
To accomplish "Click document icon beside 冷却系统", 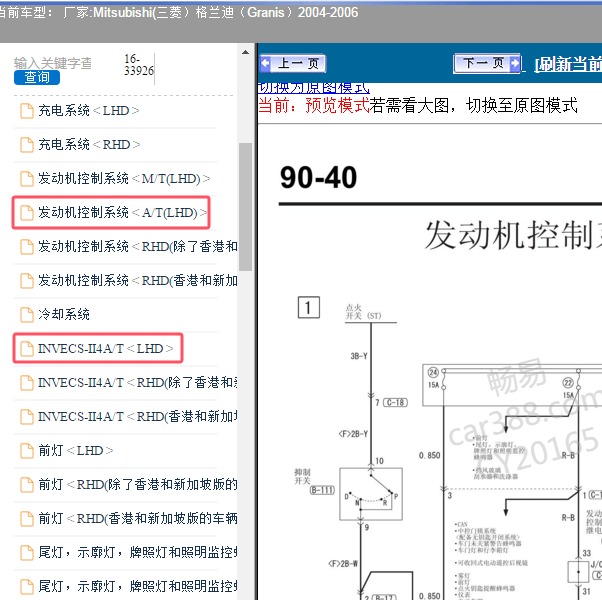I will pyautogui.click(x=26, y=315).
